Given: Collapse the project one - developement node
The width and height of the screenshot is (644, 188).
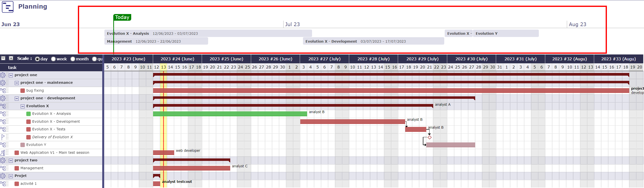Looking at the screenshot, I should point(17,98).
